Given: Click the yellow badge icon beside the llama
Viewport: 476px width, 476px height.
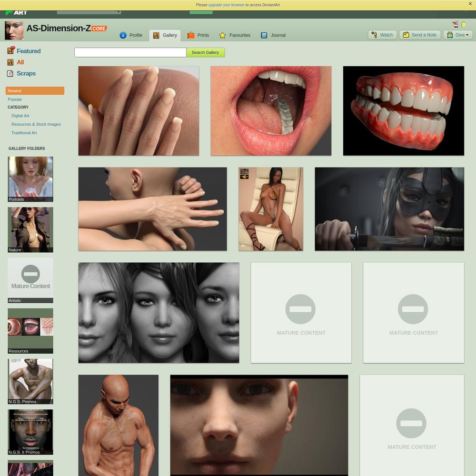Looking at the screenshot, I should [x=464, y=24].
